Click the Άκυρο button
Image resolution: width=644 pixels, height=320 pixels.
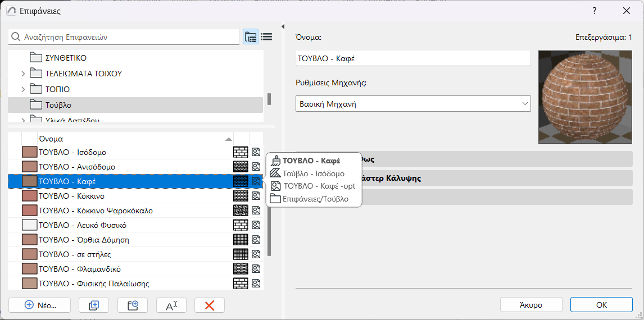pos(531,305)
